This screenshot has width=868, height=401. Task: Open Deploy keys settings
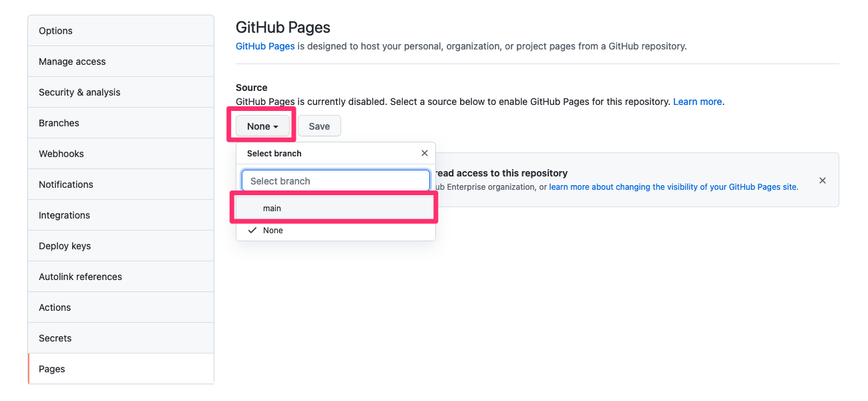click(65, 246)
